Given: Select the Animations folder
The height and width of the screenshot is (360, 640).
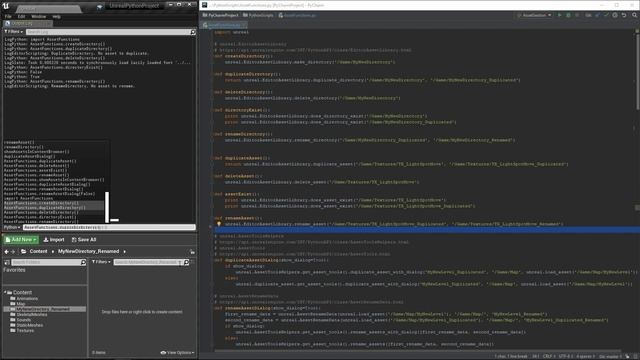Looking at the screenshot, I should 27,298.
